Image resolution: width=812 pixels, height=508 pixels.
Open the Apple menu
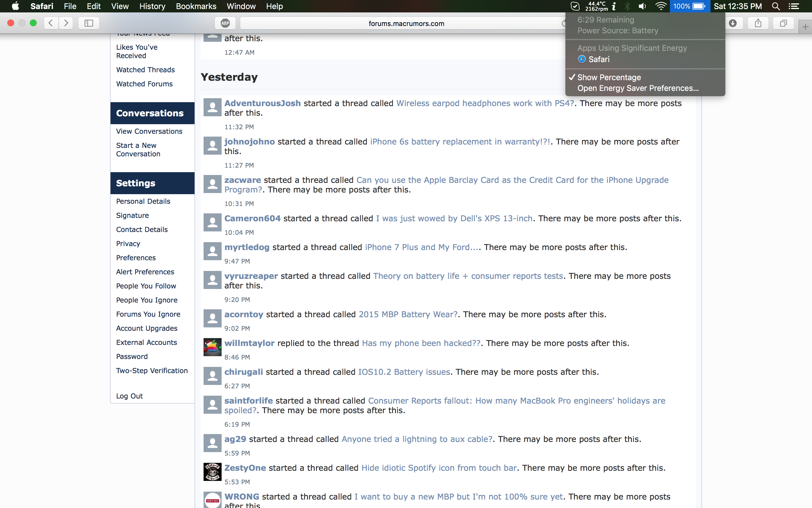(16, 6)
